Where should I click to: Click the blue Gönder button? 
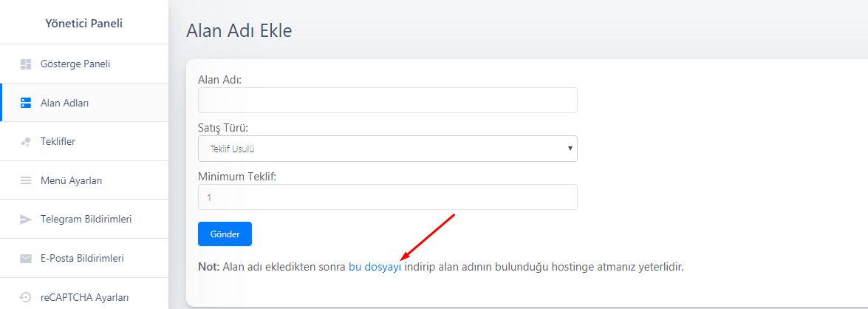click(225, 234)
